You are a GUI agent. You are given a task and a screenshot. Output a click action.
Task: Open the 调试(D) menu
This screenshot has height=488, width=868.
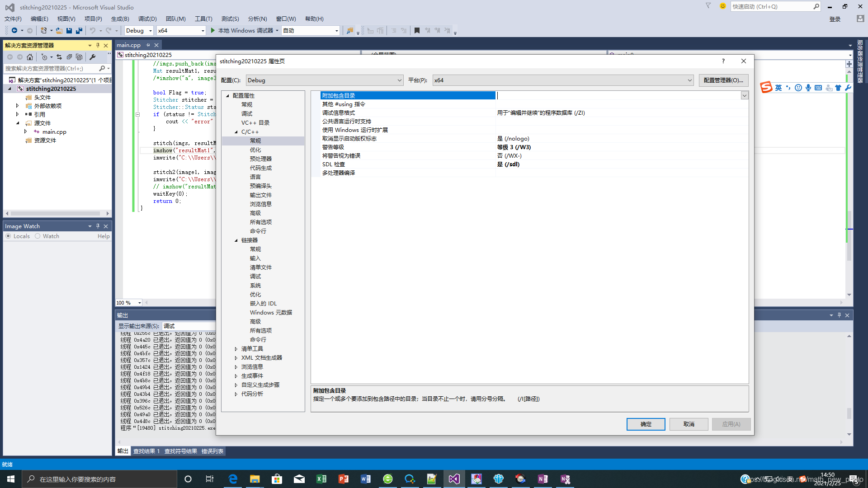click(147, 19)
